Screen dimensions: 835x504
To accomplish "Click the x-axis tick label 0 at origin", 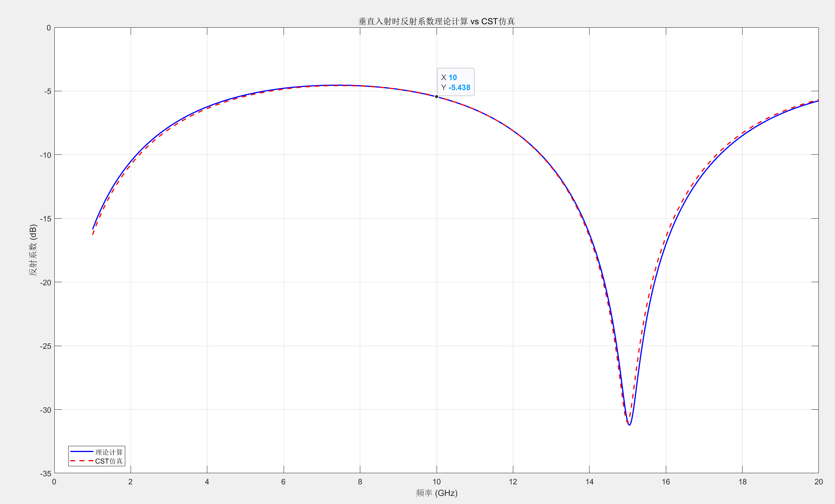I will 54,482.
